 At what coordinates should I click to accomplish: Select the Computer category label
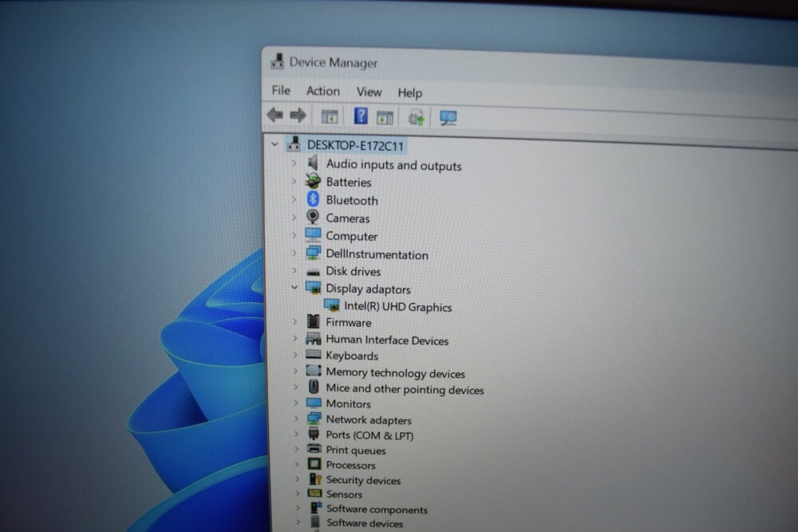coord(352,237)
